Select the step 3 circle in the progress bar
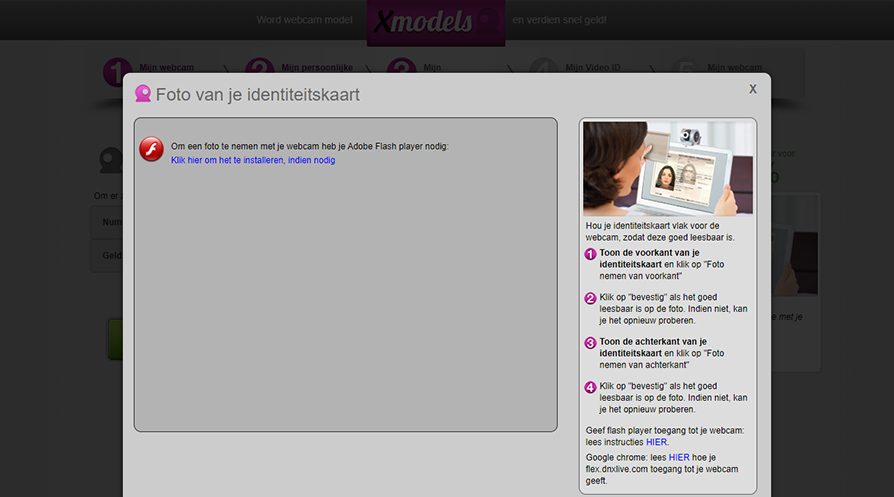894x497 pixels. pyautogui.click(x=401, y=68)
